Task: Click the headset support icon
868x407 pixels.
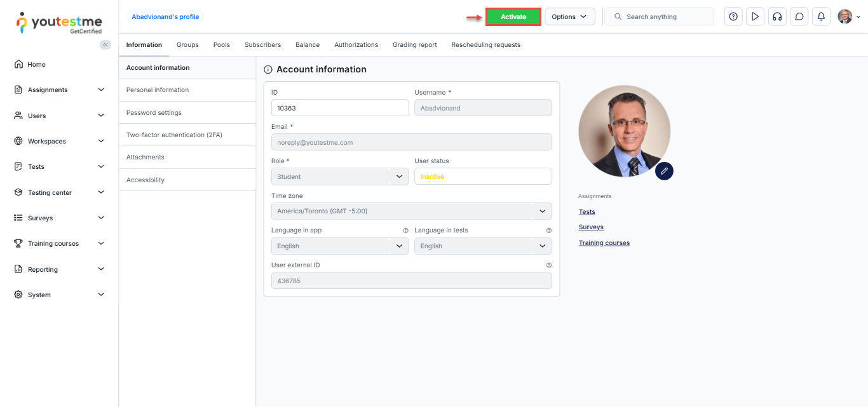Action: (x=776, y=17)
